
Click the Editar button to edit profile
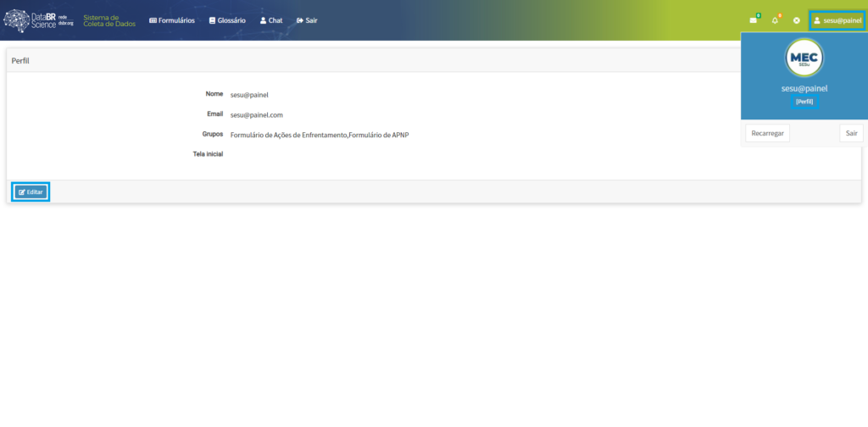tap(31, 192)
